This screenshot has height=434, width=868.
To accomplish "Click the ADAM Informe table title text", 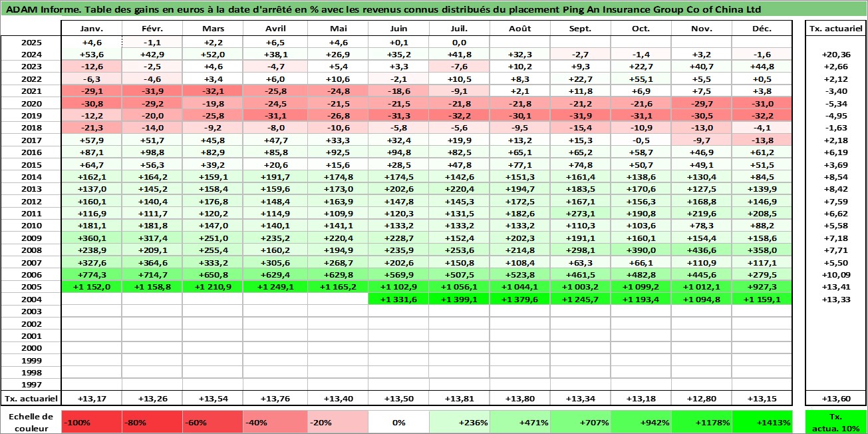I will (384, 9).
